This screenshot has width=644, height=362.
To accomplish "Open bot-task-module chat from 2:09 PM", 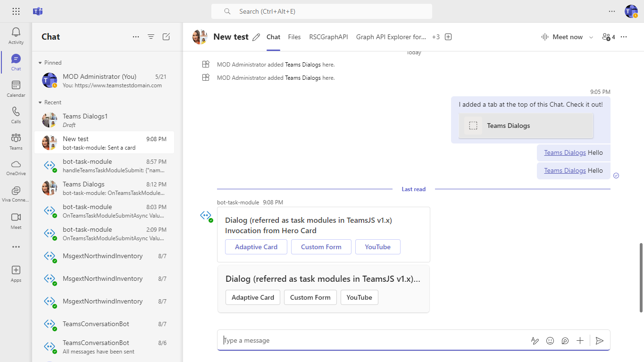I will coord(104,233).
